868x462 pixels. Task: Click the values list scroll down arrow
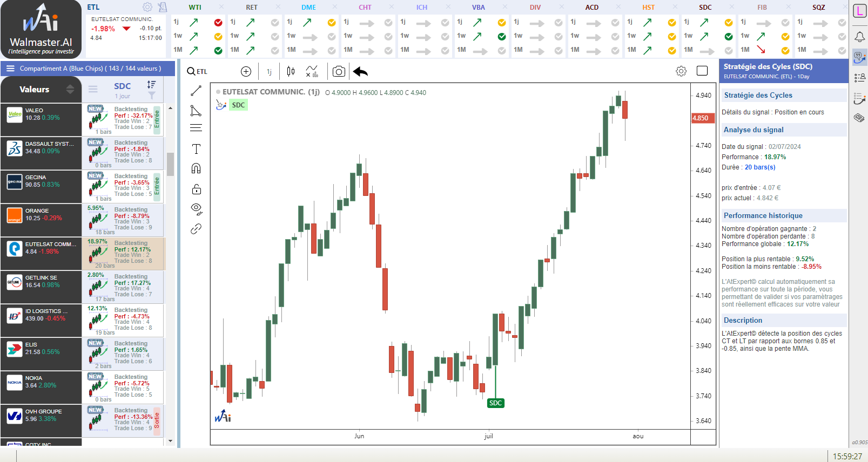coord(171,441)
